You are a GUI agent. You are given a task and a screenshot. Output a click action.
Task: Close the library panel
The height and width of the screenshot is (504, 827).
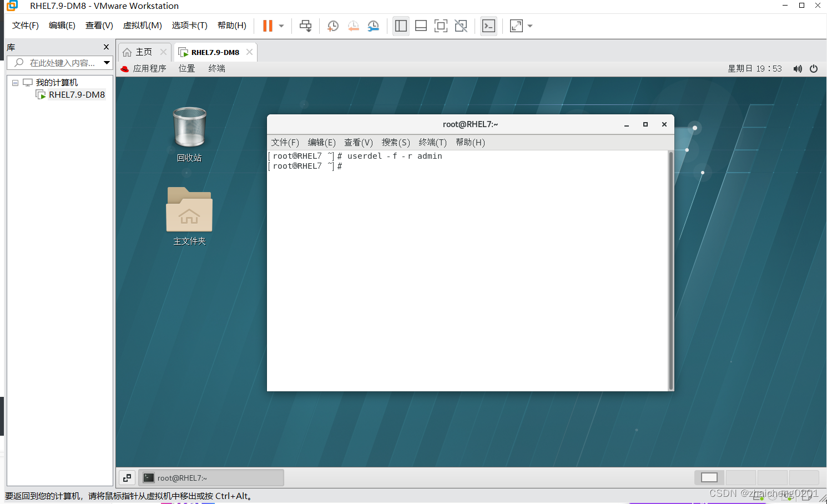click(107, 47)
